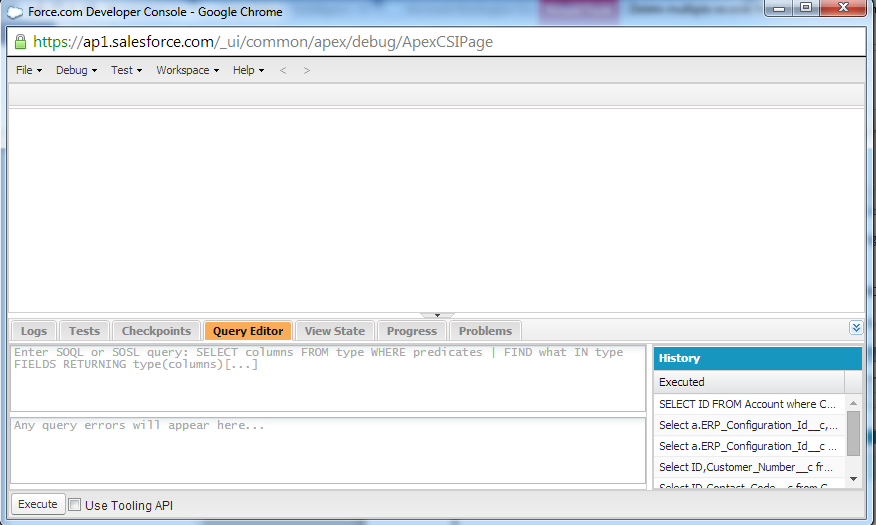Open the File menu
Viewport: 876px width, 525px height.
coord(28,70)
